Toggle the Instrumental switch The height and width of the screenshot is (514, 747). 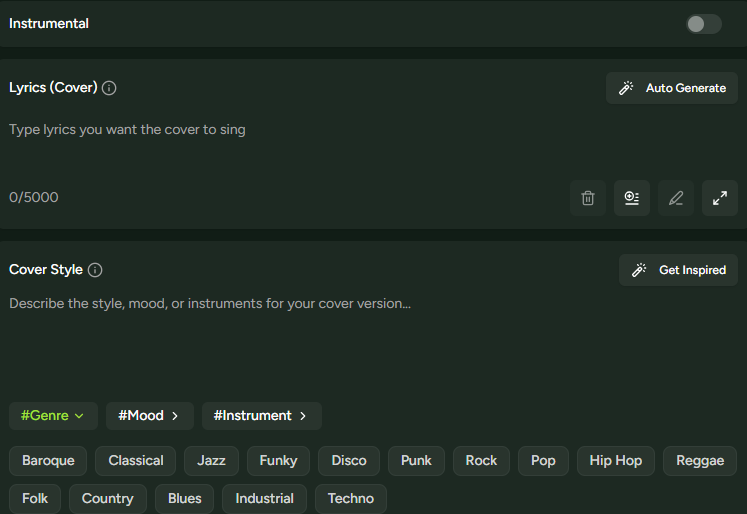[x=703, y=24]
